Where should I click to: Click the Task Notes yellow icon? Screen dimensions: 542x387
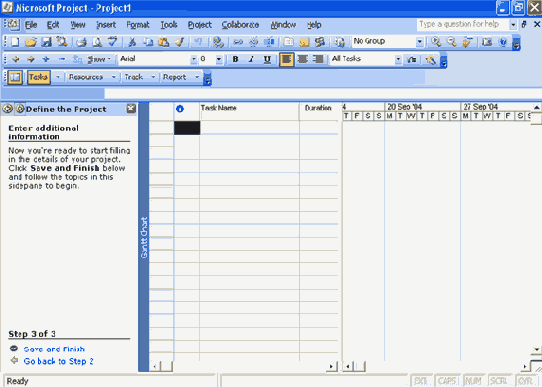(304, 42)
